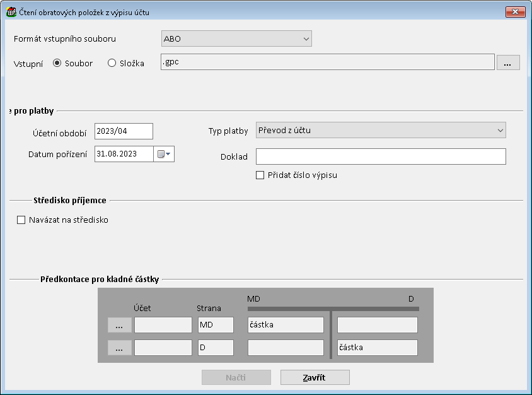Focus the Datum pořízení date field
This screenshot has width=532, height=395.
(124, 154)
